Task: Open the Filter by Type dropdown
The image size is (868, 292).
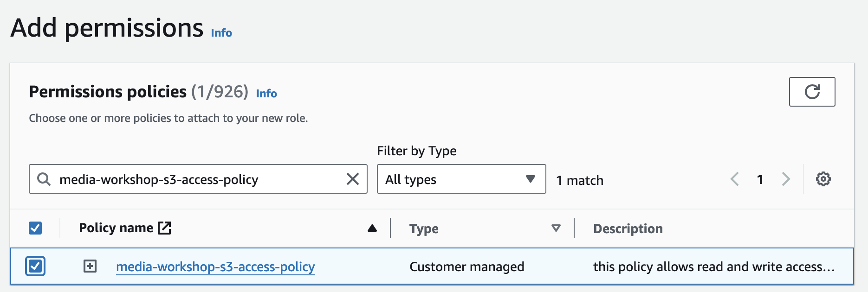Action: pyautogui.click(x=461, y=179)
